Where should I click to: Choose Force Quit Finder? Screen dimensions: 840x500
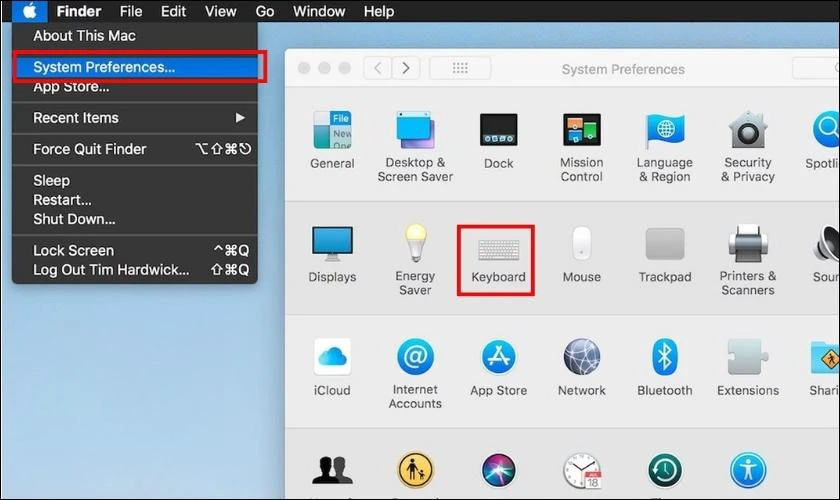pos(135,149)
